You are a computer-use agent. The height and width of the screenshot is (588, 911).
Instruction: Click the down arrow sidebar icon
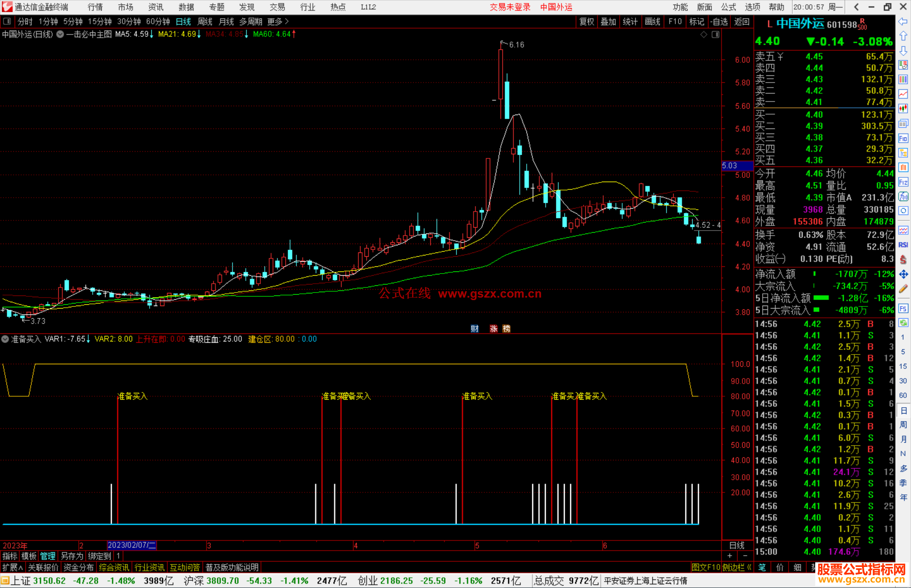click(x=903, y=51)
